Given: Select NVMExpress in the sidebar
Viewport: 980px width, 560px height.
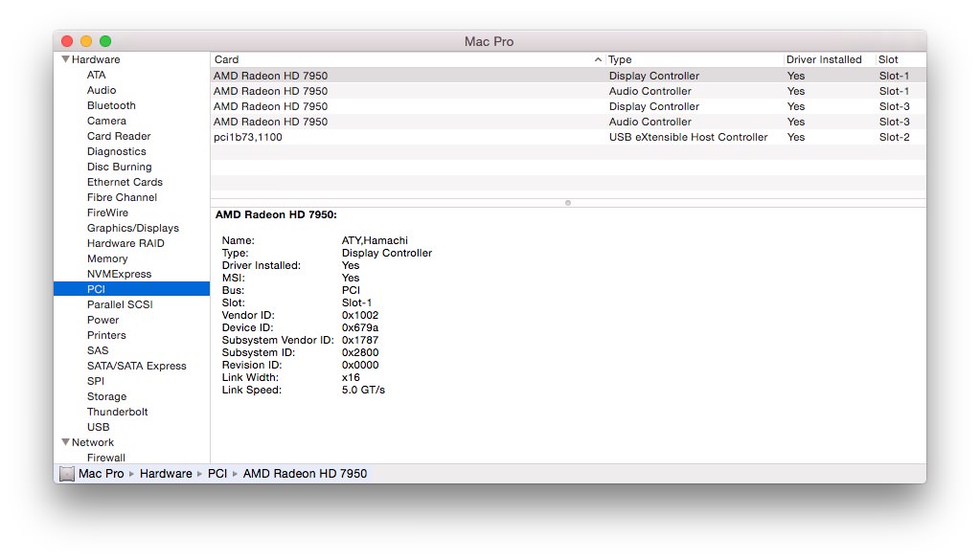Looking at the screenshot, I should click(120, 274).
